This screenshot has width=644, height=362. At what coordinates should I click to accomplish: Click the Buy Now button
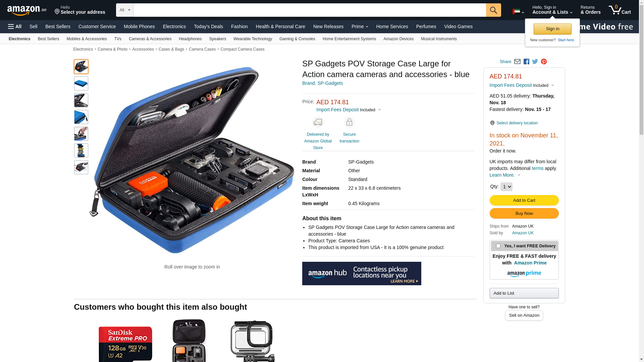coord(524,214)
